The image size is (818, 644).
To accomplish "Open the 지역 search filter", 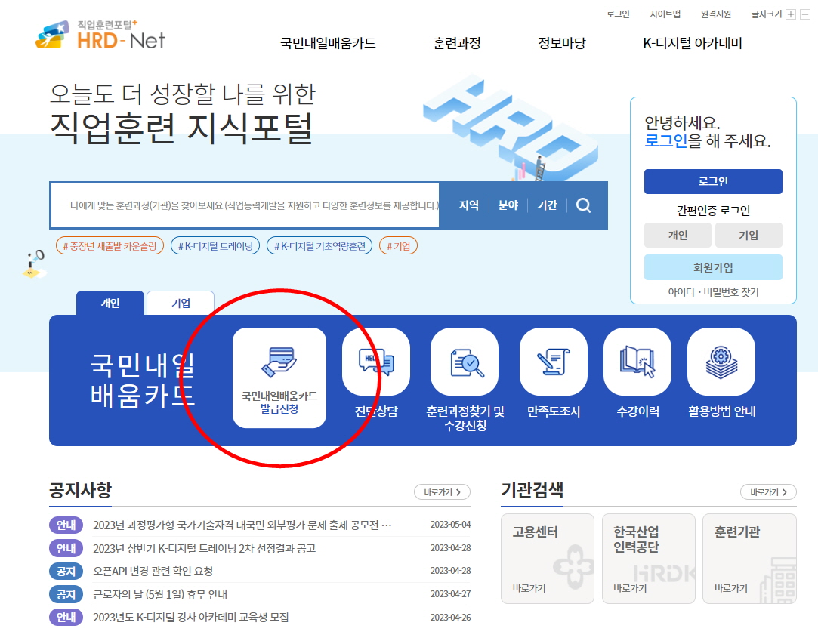I will (x=468, y=205).
